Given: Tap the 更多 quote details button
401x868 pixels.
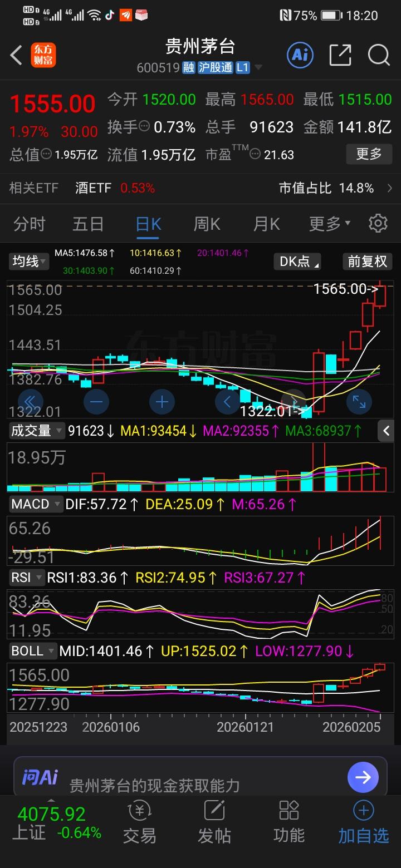Looking at the screenshot, I should [369, 154].
